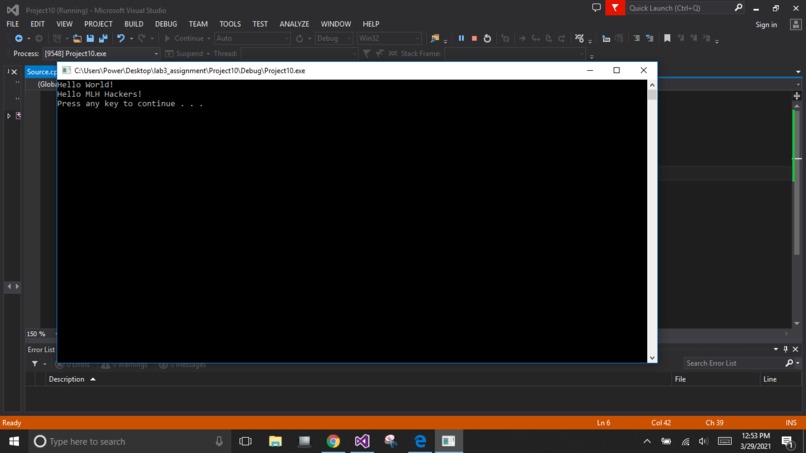Open the PROJECT menu
This screenshot has height=453, width=806.
98,24
